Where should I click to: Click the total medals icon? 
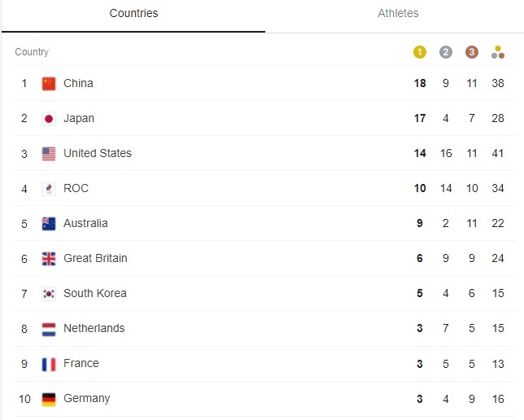(498, 52)
